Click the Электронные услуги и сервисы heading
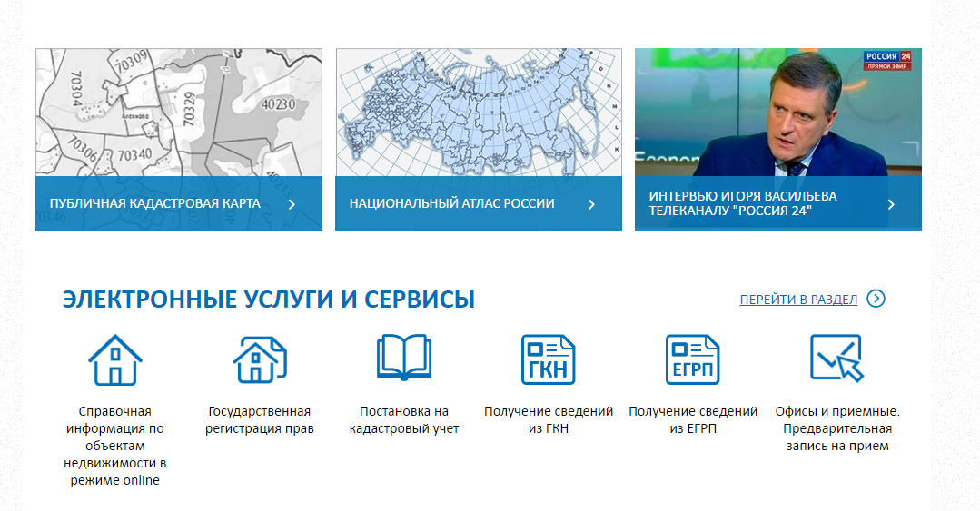This screenshot has height=511, width=980. [x=269, y=300]
